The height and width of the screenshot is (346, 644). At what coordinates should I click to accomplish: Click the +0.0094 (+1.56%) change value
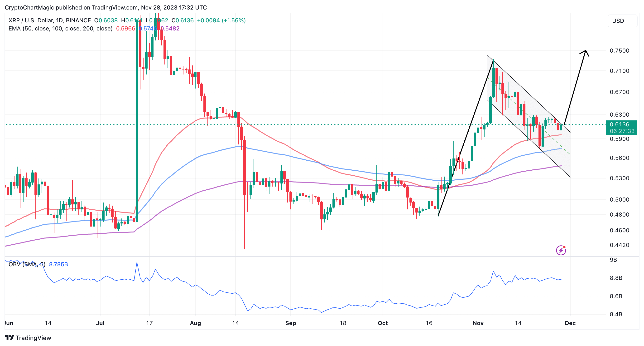click(221, 20)
